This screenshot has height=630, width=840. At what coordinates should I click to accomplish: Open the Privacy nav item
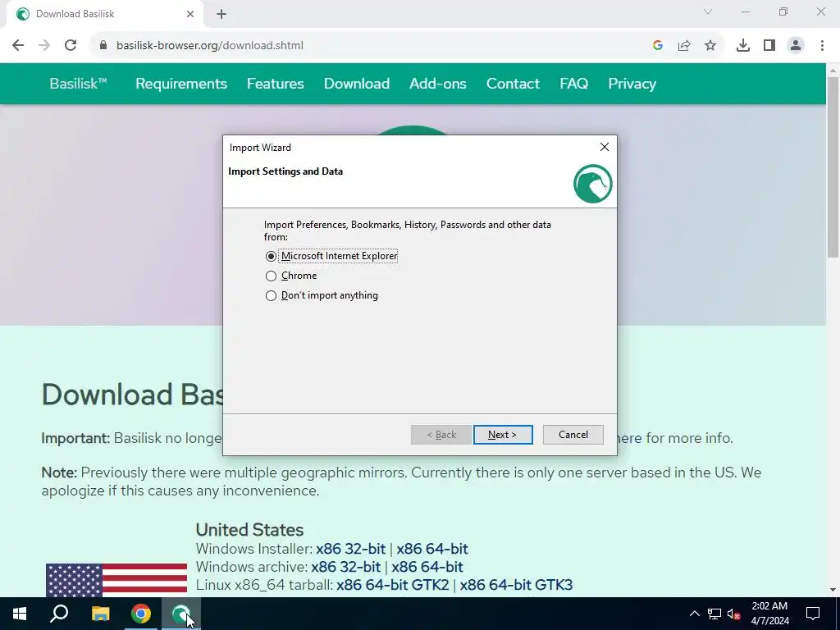(632, 84)
